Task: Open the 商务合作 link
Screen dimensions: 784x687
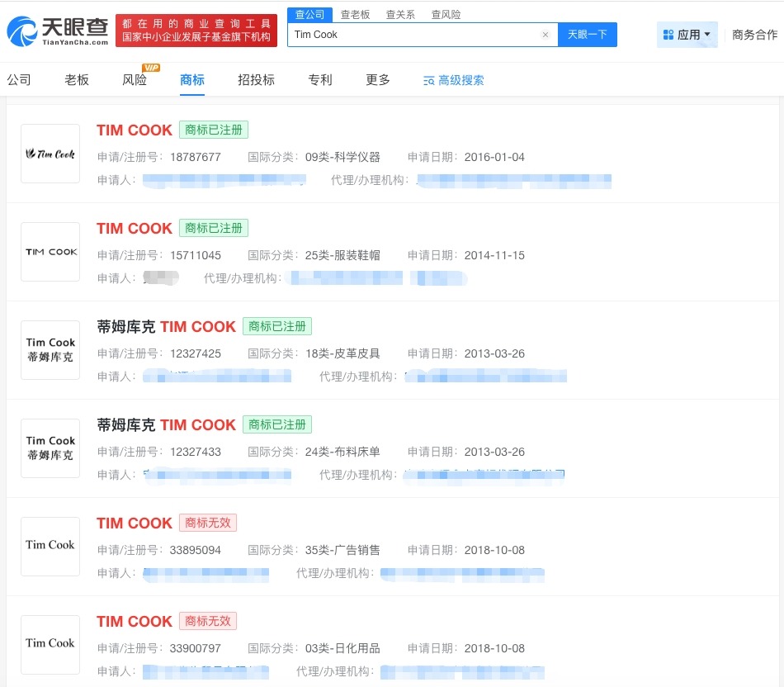Action: pos(754,35)
